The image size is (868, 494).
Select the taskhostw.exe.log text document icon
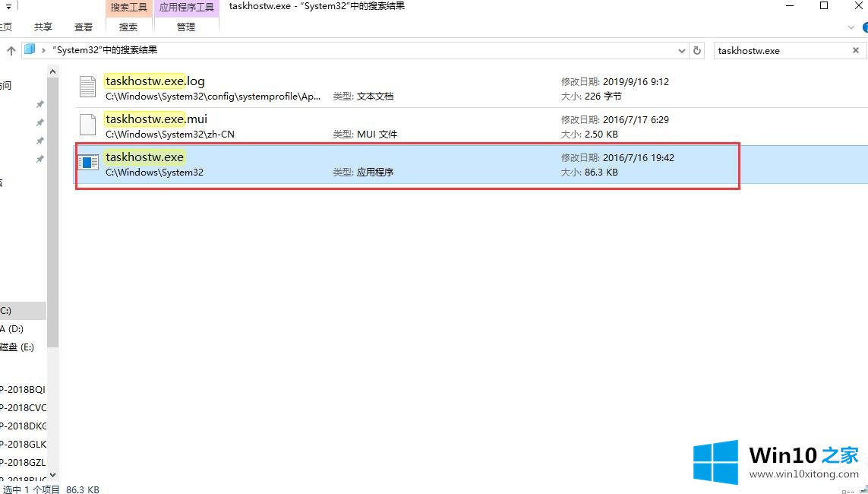[x=87, y=87]
